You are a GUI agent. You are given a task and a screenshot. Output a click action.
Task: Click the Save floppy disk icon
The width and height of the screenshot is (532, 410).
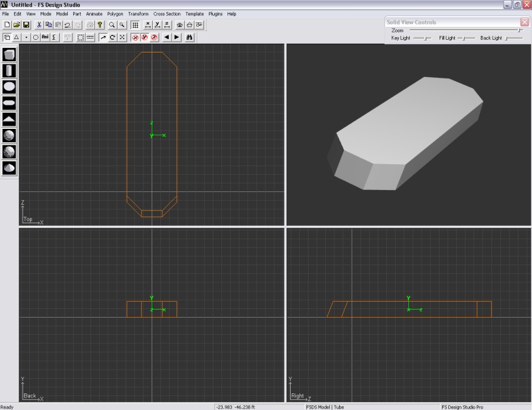pyautogui.click(x=26, y=25)
